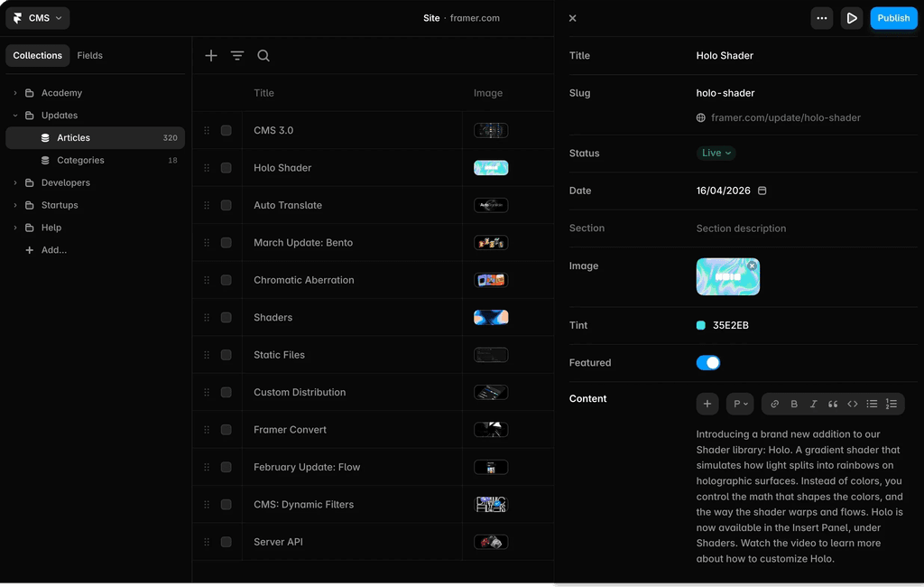Image resolution: width=924 pixels, height=587 pixels.
Task: Click the Categories collection database icon
Action: point(45,160)
